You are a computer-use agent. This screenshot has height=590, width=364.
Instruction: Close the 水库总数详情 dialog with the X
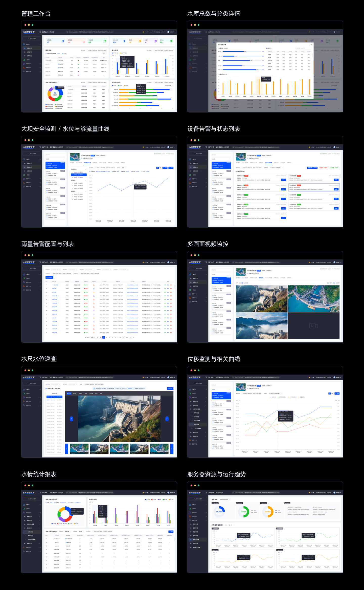(311, 45)
